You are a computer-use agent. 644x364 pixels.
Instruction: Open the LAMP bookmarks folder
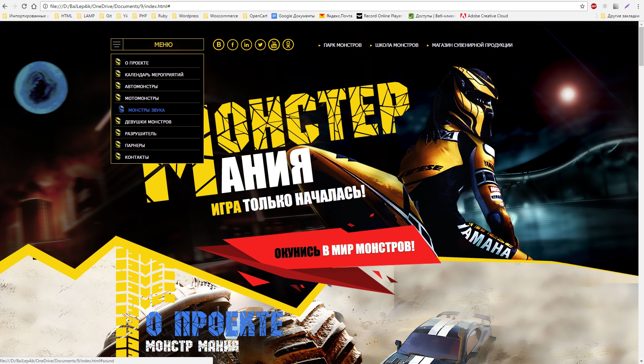(x=86, y=16)
